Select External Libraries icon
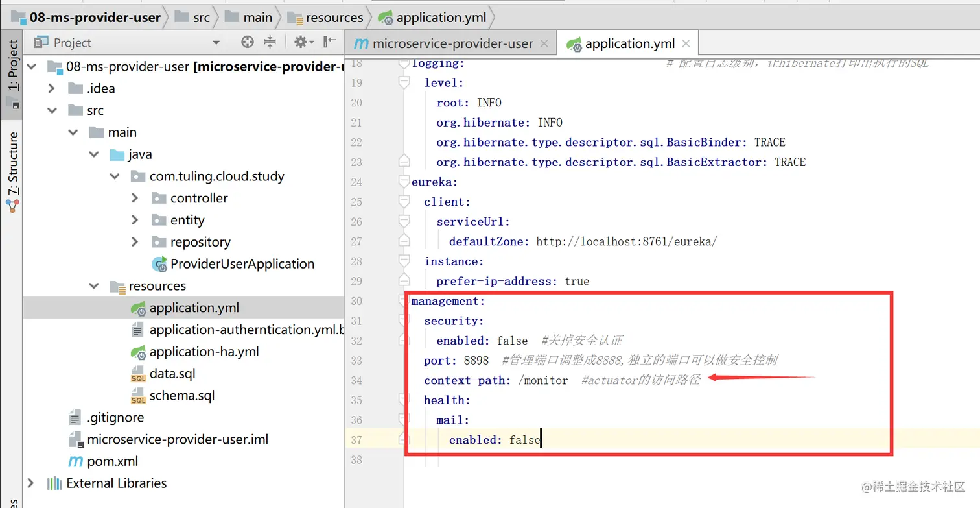Viewport: 980px width, 508px height. 54,483
